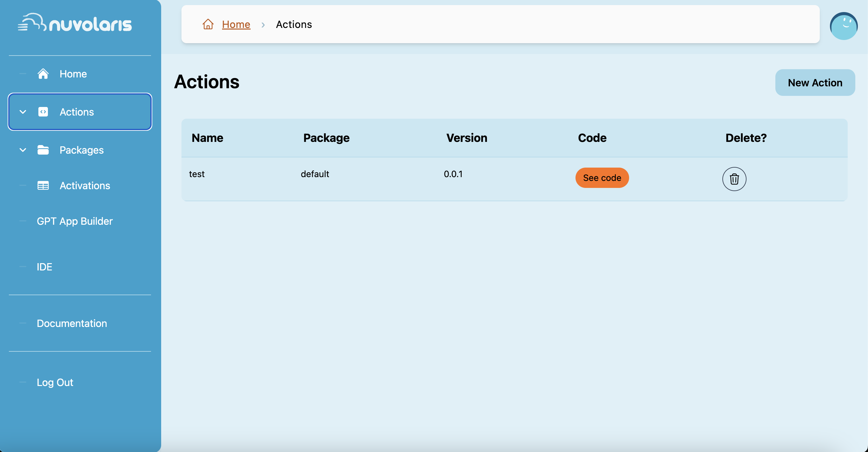
Task: Click the Home icon in sidebar
Action: [44, 74]
